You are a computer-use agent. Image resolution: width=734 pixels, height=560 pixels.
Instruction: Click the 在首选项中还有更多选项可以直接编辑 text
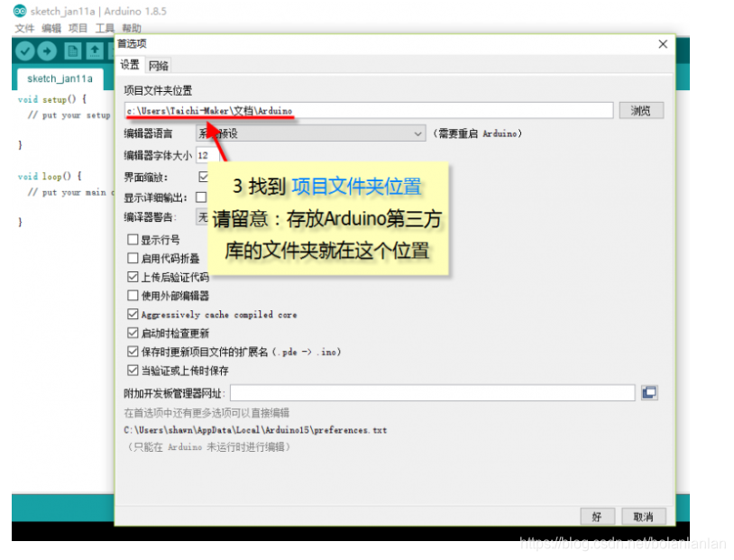(206, 412)
